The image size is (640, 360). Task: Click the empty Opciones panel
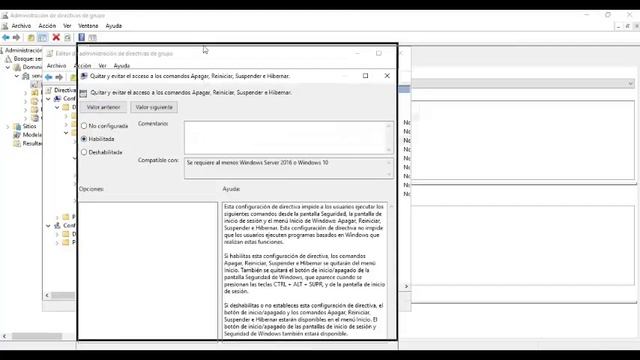point(148,270)
